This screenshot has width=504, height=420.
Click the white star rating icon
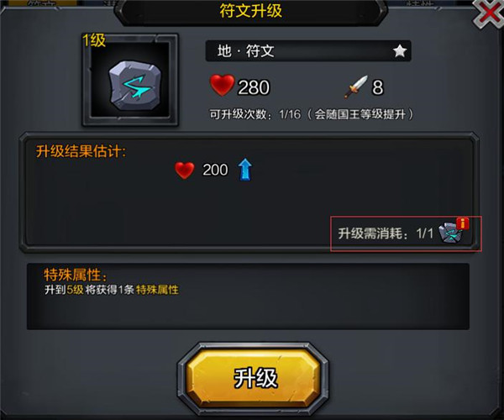pyautogui.click(x=400, y=50)
